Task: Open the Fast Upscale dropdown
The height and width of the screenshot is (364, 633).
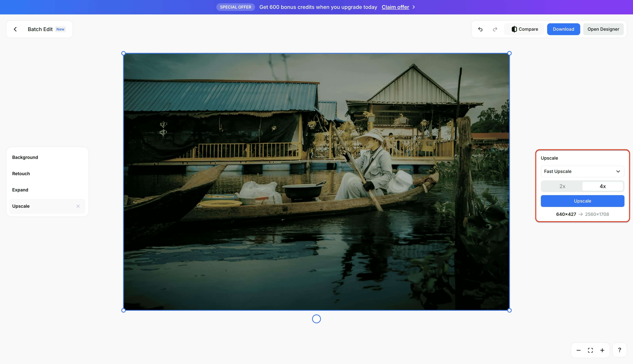Action: 582,171
